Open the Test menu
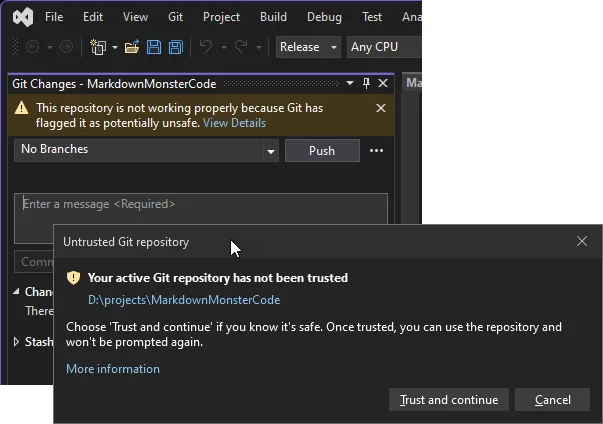This screenshot has height=424, width=603. click(x=371, y=17)
